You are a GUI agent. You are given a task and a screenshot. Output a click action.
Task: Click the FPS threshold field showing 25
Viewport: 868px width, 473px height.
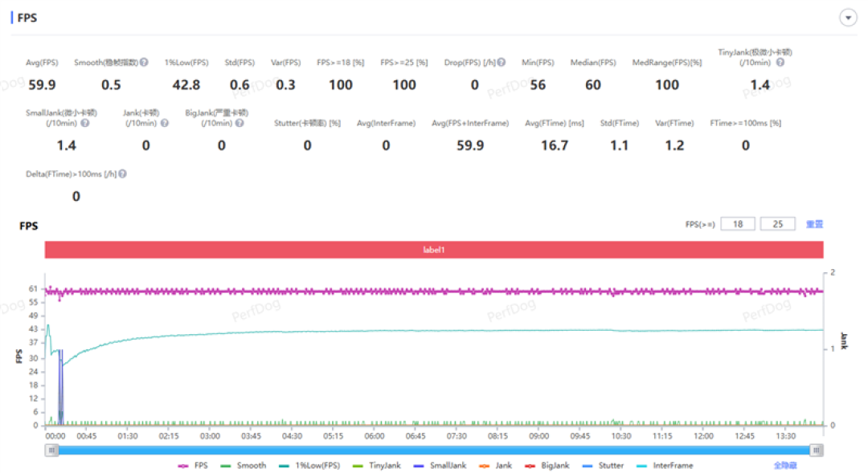778,224
